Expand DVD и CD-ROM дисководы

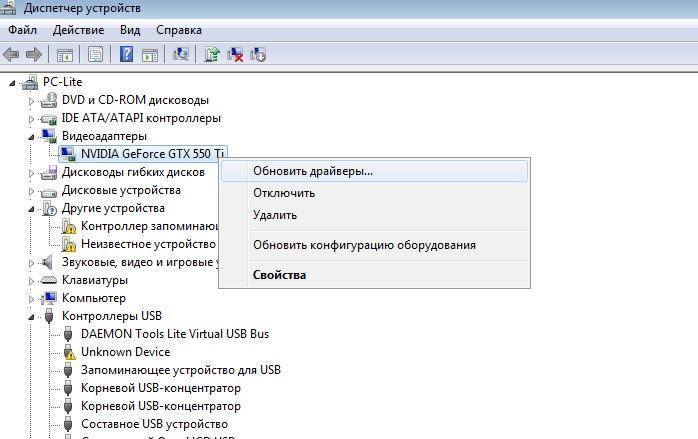[31, 101]
